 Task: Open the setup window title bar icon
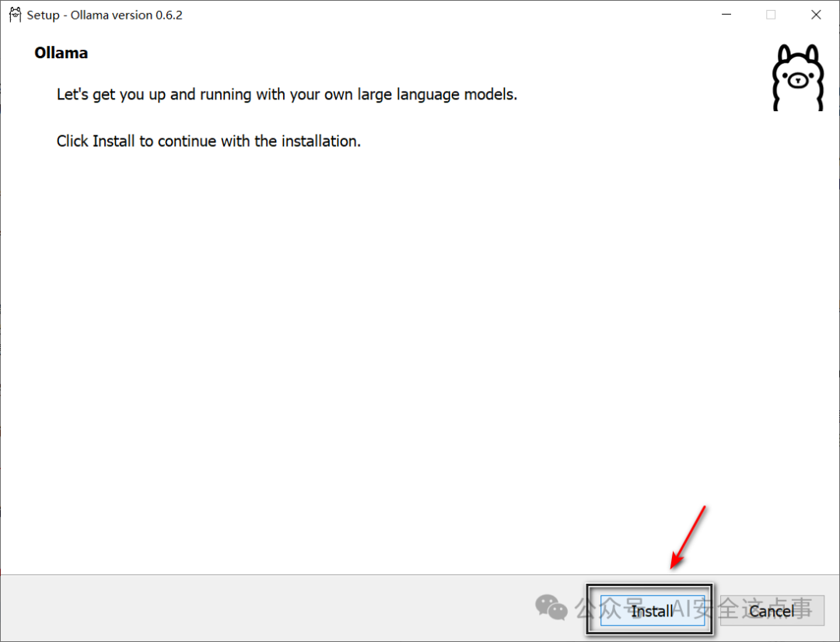pos(15,15)
